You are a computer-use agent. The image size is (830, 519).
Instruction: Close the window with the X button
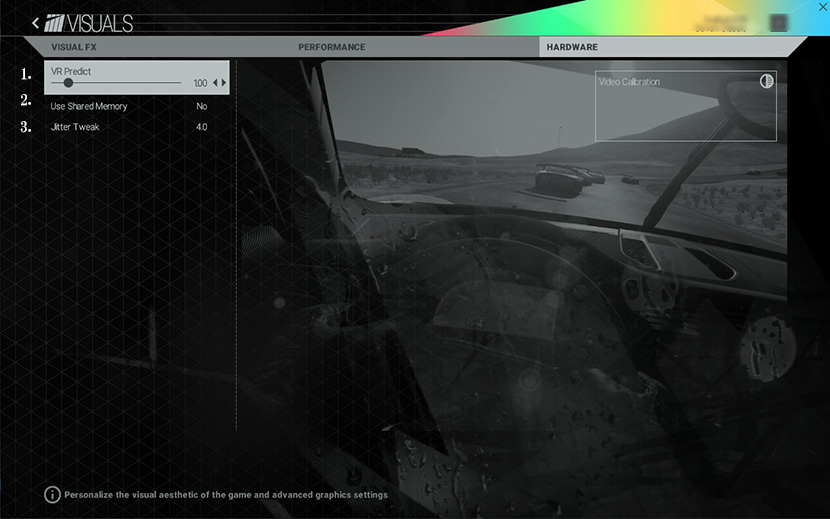[x=823, y=7]
